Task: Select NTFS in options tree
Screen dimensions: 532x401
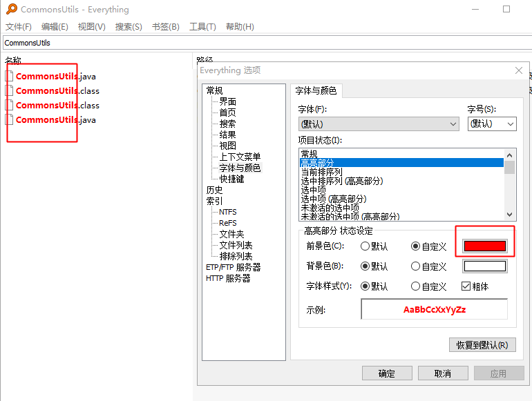Action: 228,212
